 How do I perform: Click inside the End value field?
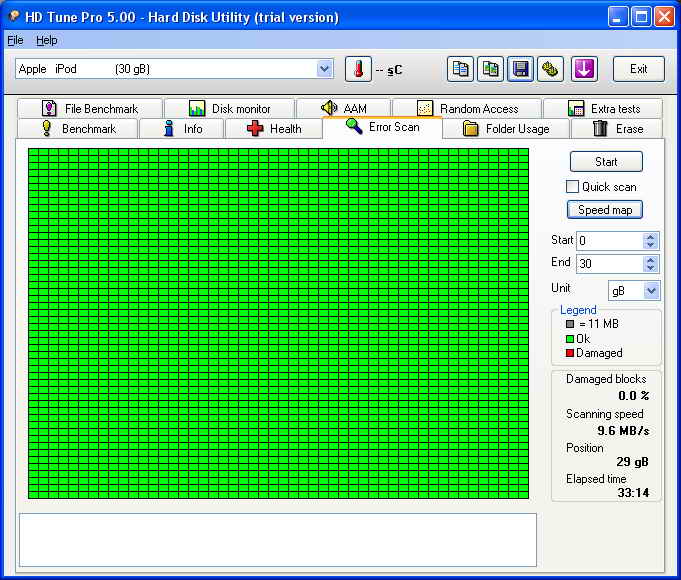608,264
